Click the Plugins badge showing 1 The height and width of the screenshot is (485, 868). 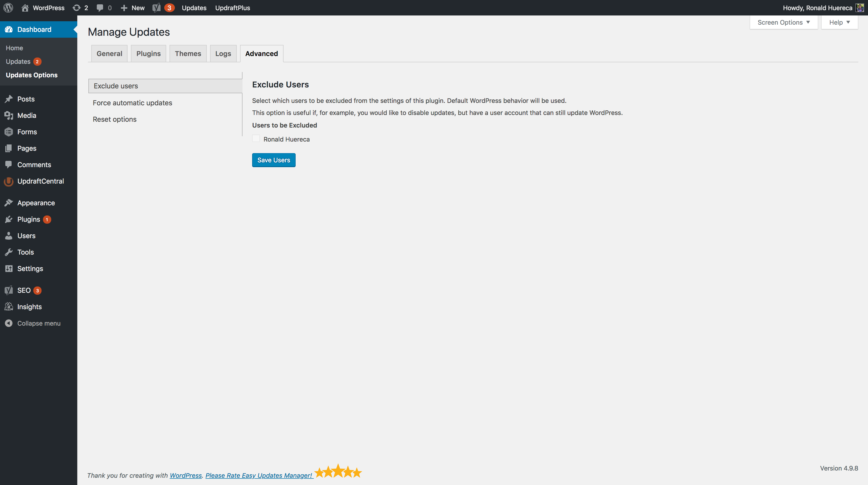point(47,220)
